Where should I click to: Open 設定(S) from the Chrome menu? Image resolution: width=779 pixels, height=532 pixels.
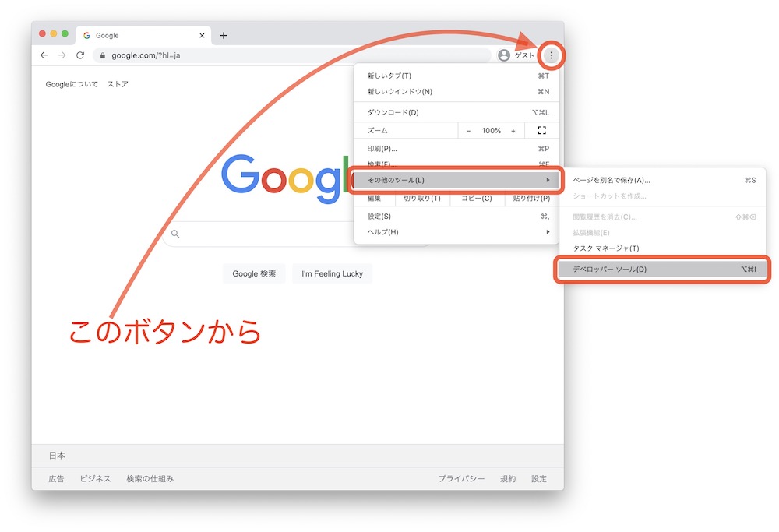pyautogui.click(x=456, y=216)
